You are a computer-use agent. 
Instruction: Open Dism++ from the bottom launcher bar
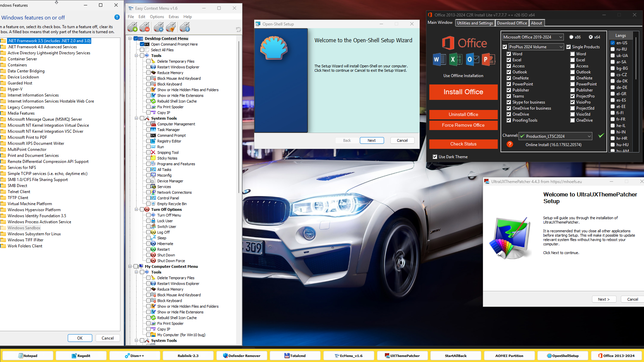pyautogui.click(x=134, y=356)
